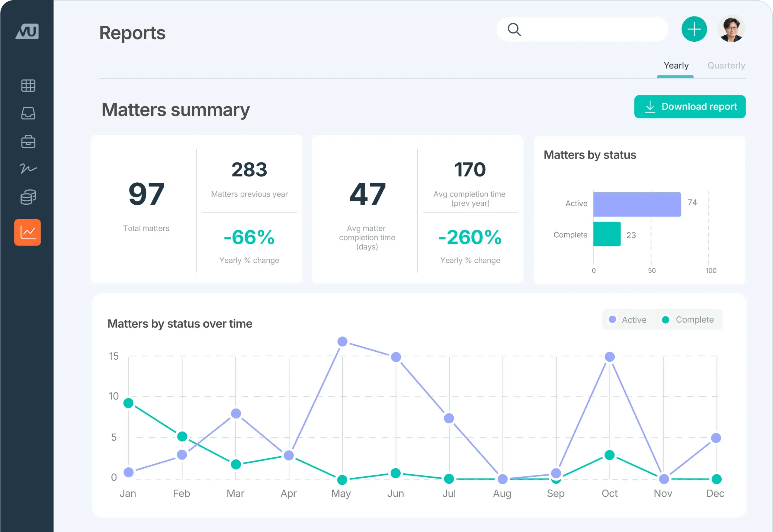This screenshot has width=773, height=532.
Task: Switch to the Quarterly tab
Action: point(726,66)
